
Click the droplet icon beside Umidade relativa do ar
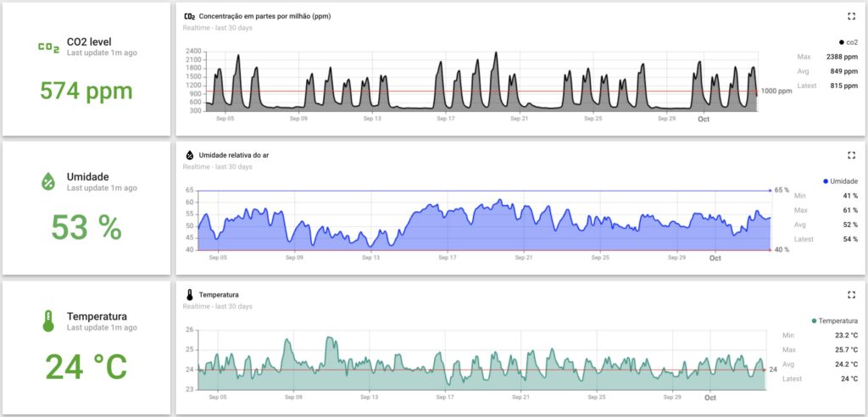189,155
